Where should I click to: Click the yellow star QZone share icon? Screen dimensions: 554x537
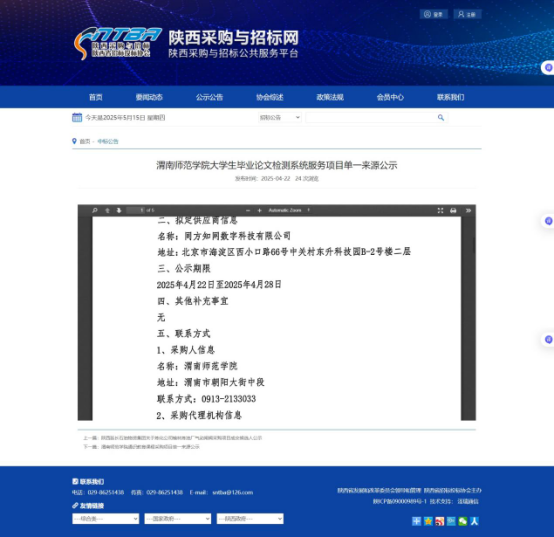pyautogui.click(x=428, y=521)
